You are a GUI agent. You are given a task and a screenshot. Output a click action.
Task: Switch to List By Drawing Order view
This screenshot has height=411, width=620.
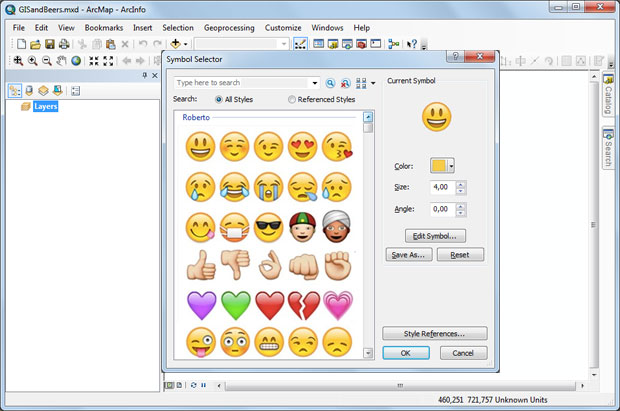(x=15, y=91)
